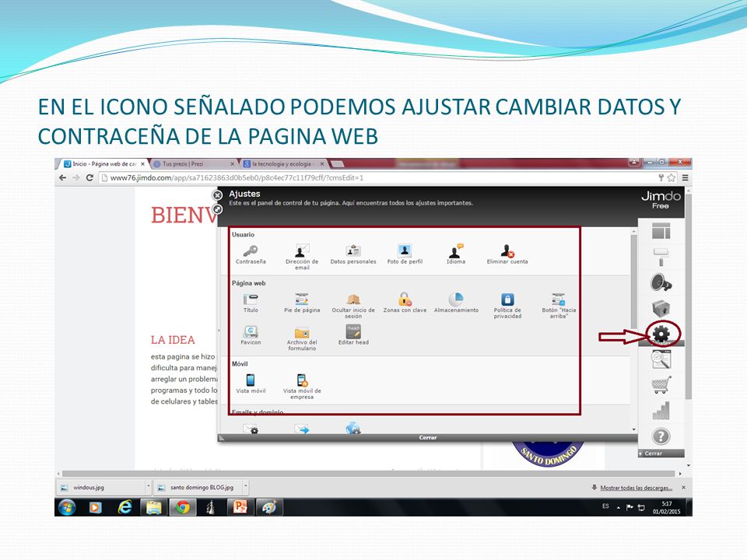Open Internet Explorer from the taskbar
This screenshot has width=747, height=560.
click(124, 508)
